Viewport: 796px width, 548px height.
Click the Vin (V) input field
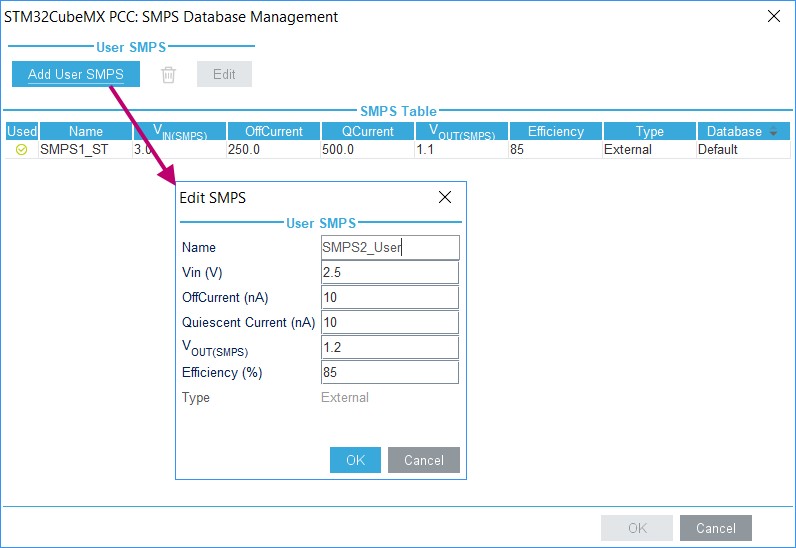click(390, 272)
